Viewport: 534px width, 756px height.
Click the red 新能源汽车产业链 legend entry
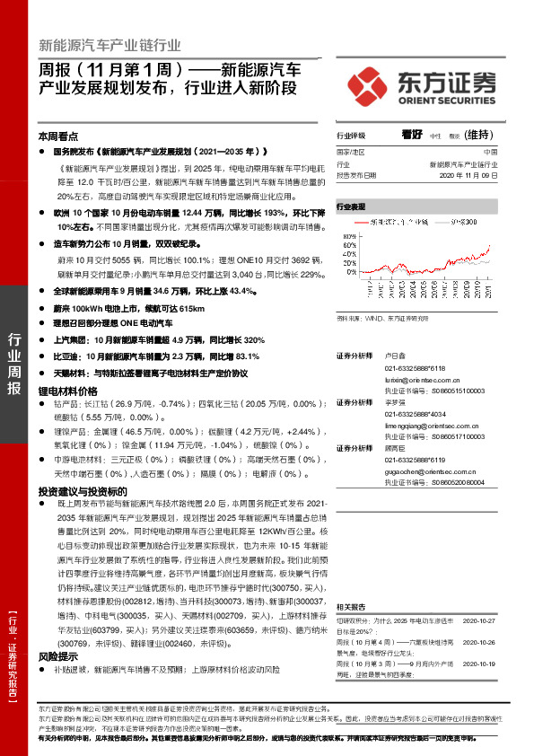(391, 222)
